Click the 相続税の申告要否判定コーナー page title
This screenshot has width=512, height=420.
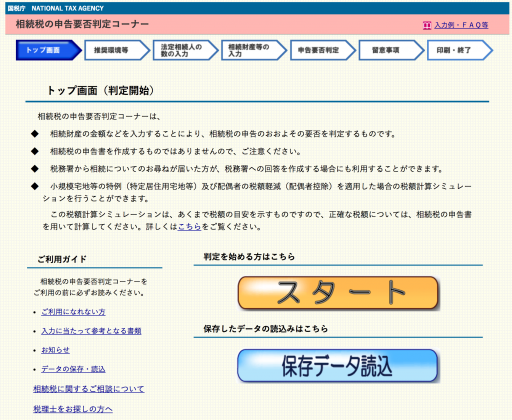pos(82,24)
